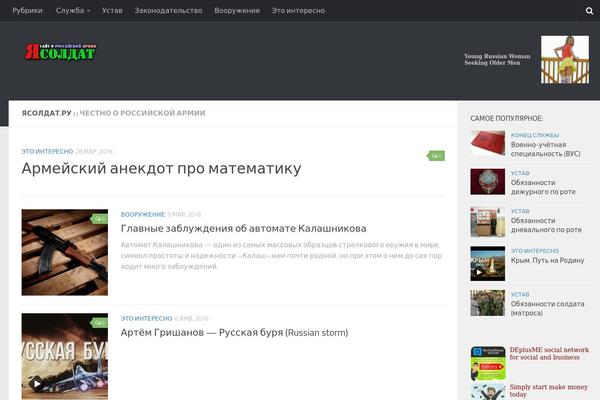The height and width of the screenshot is (400, 600).
Task: Open article Главные заблуждения об автомате Калашникова
Action: click(243, 229)
